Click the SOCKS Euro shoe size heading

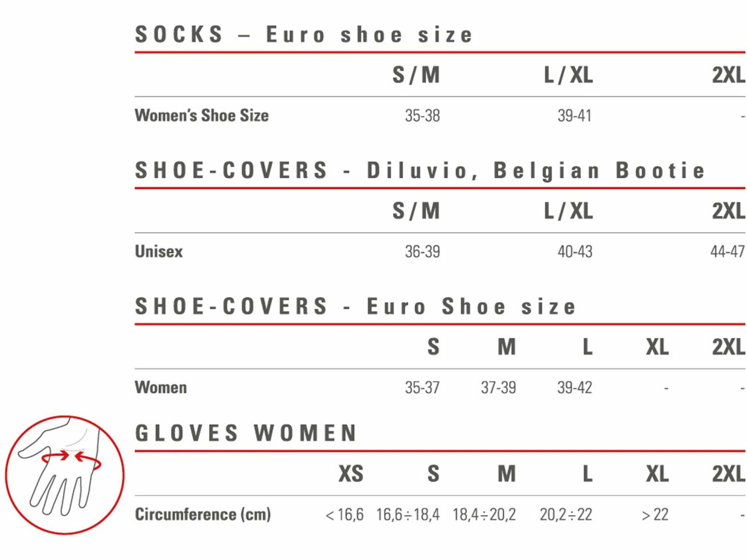pos(303,35)
